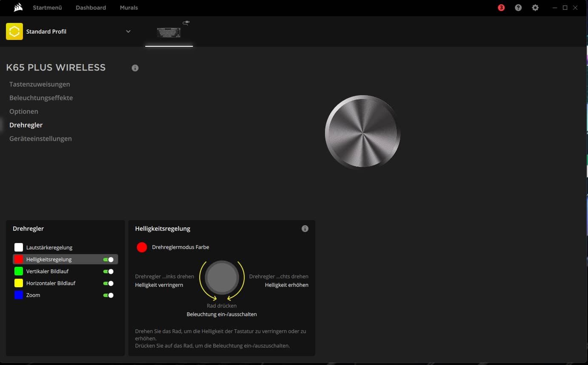Image resolution: width=588 pixels, height=365 pixels.
Task: Toggle the Helligkeitsregelung switch off
Action: [x=108, y=260]
